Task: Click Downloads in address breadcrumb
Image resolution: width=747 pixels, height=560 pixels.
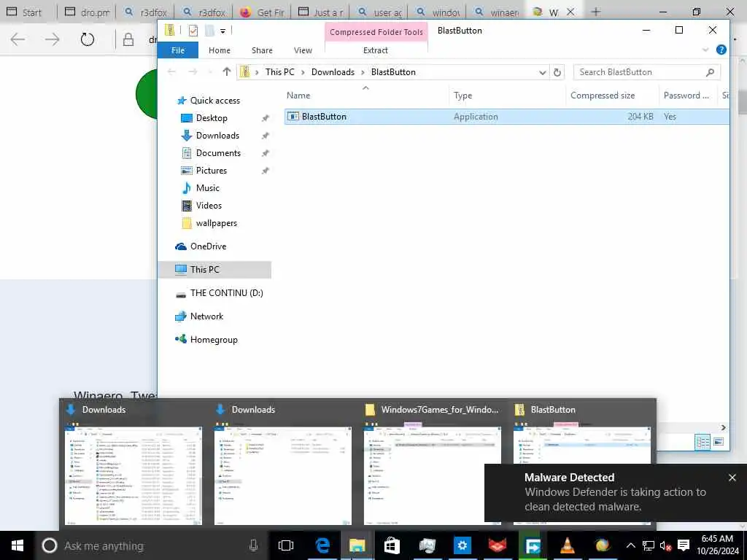Action: [333, 72]
